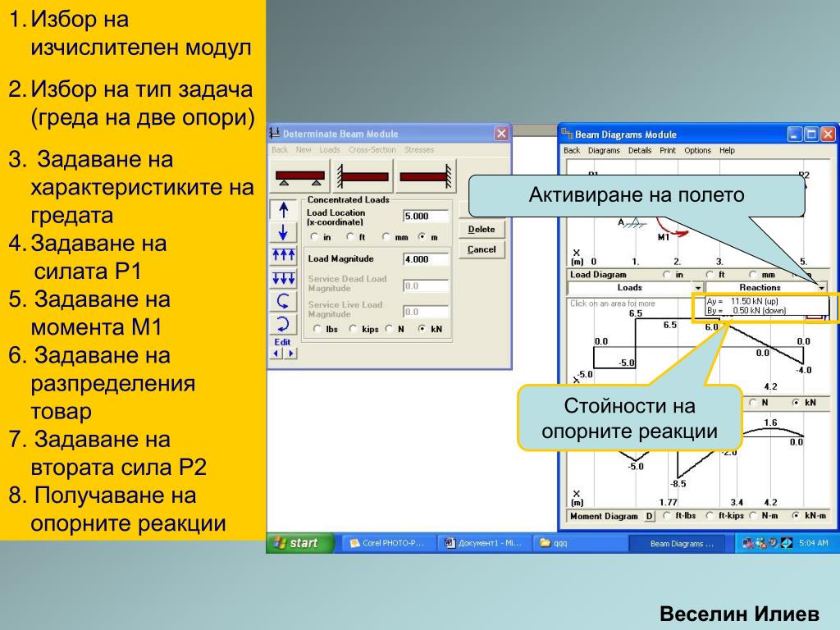Click the system tray clock 5:04 AM
This screenshot has width=840, height=630.
click(x=813, y=543)
